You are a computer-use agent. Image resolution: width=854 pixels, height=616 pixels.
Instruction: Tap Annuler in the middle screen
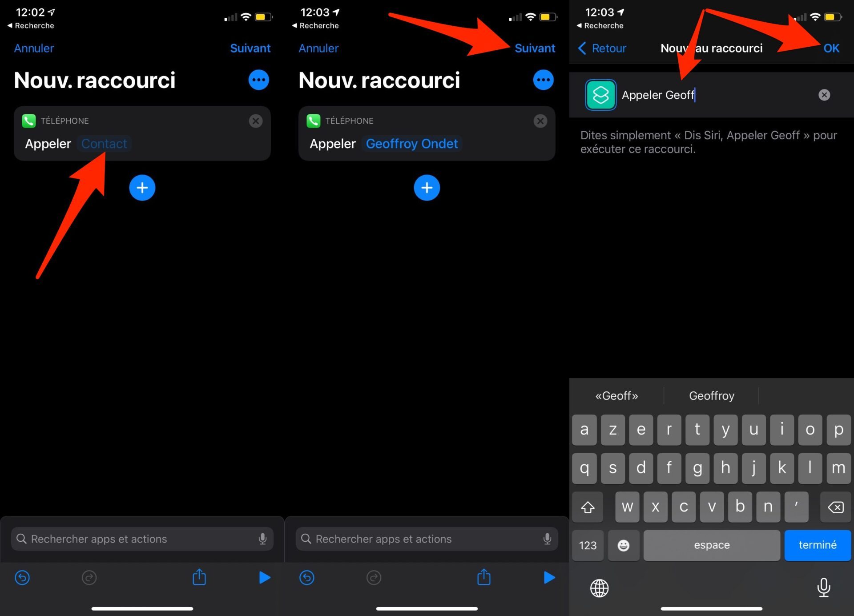point(318,48)
